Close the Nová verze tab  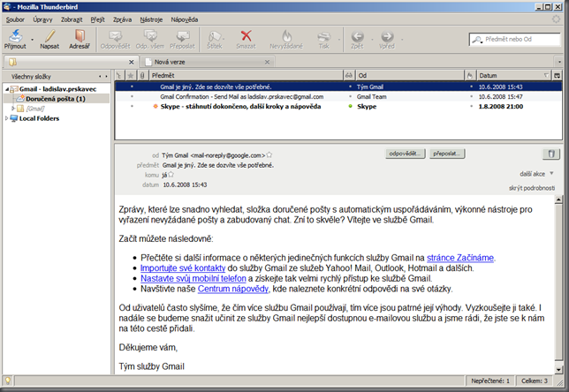point(267,62)
